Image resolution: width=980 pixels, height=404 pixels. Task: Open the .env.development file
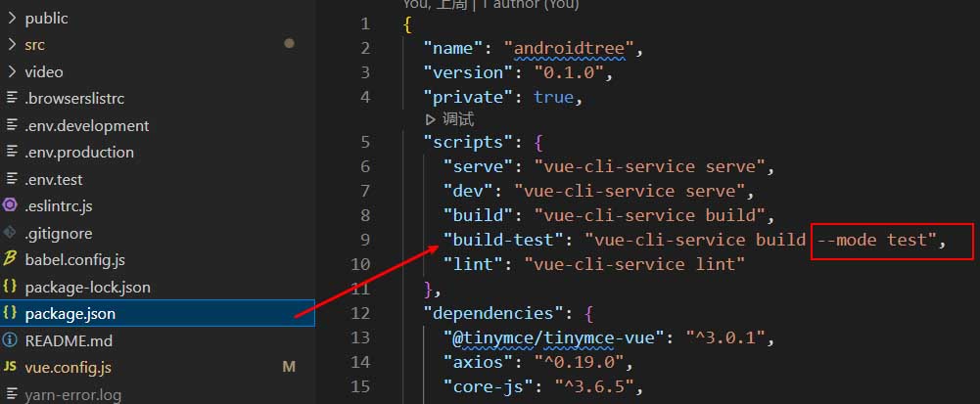coord(86,125)
